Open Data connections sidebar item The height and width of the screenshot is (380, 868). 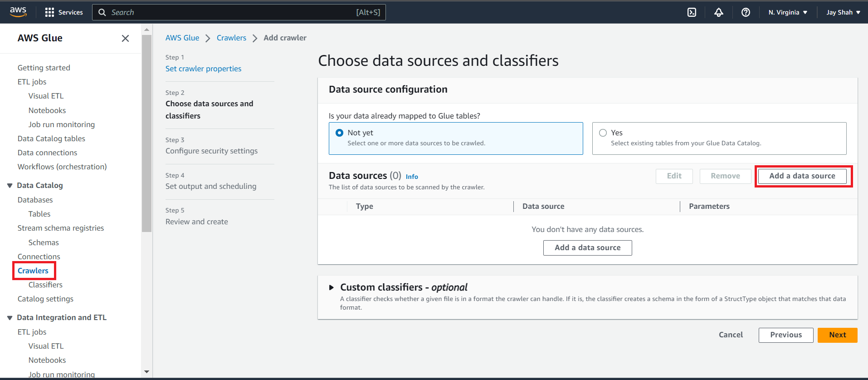[48, 153]
